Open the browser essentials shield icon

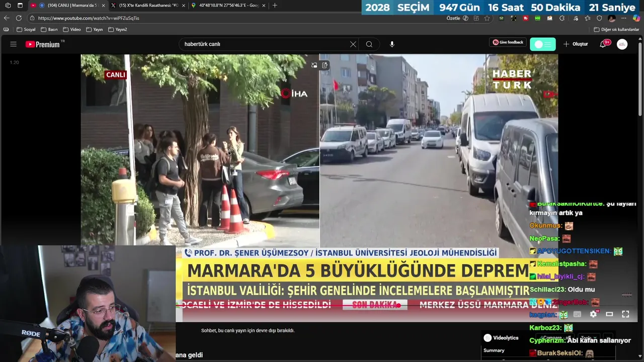click(x=599, y=18)
